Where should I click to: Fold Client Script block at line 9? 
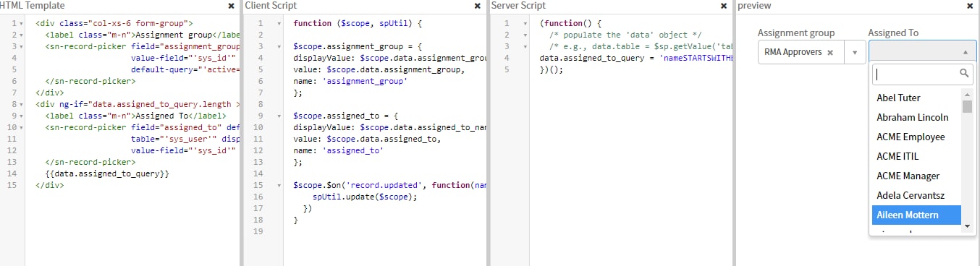point(280,116)
